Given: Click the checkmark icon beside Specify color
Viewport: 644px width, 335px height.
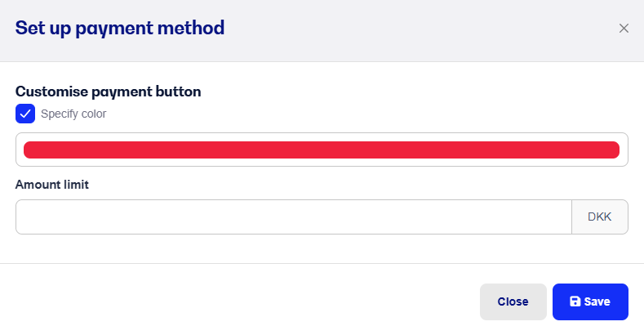Looking at the screenshot, I should pos(25,114).
